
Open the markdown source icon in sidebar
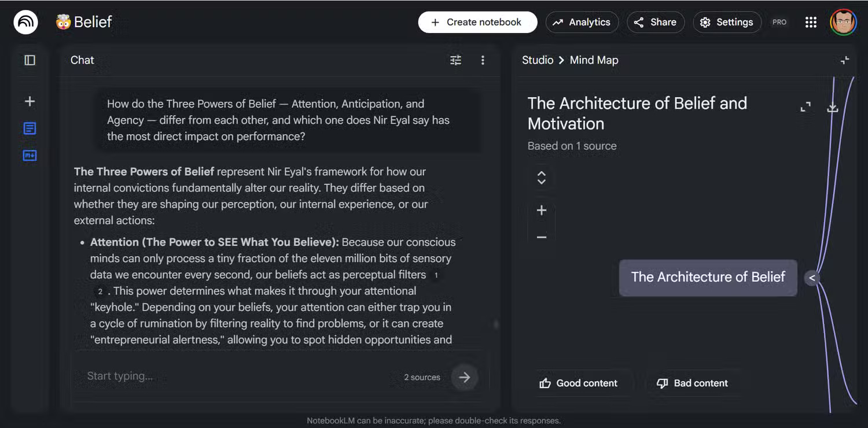pyautogui.click(x=30, y=156)
